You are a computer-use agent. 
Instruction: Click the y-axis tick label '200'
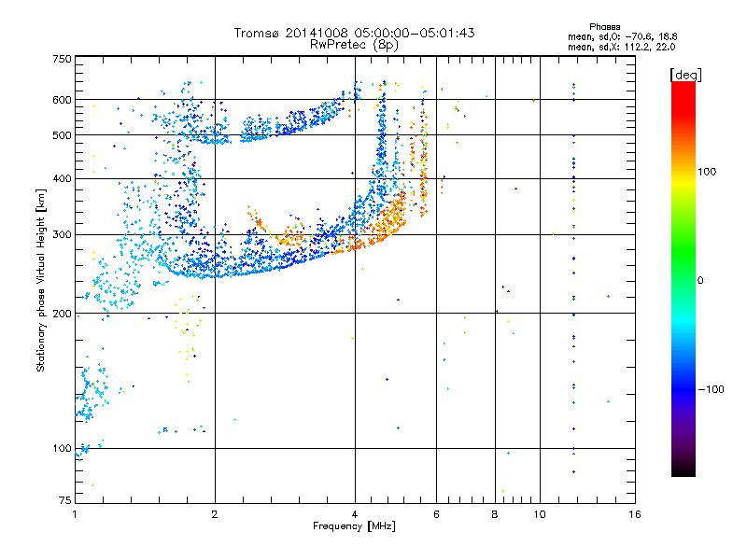[62, 314]
